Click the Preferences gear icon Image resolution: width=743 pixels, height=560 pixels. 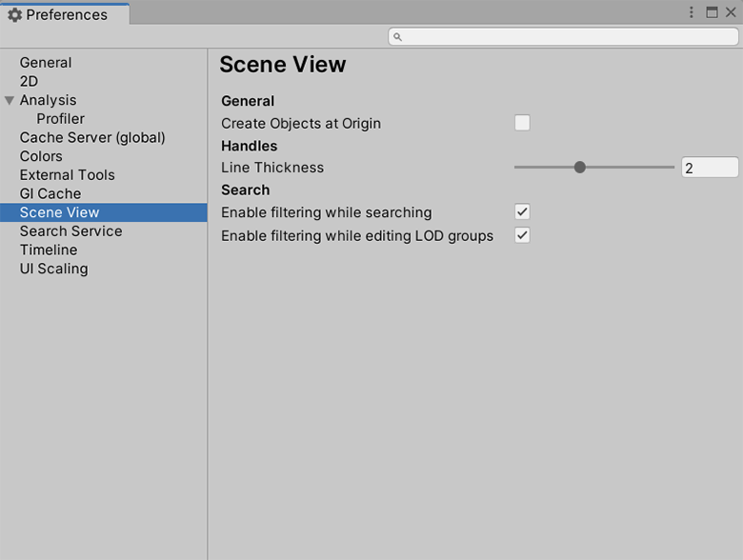pyautogui.click(x=14, y=15)
